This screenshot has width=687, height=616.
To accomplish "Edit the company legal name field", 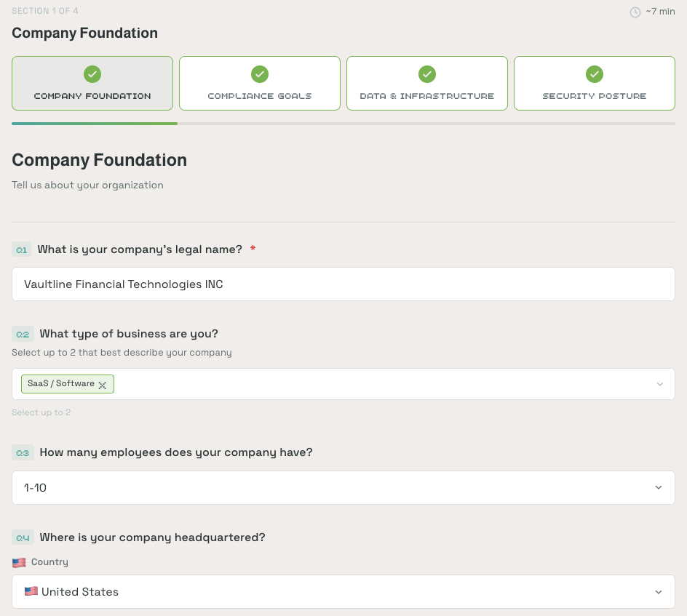I will click(x=343, y=284).
